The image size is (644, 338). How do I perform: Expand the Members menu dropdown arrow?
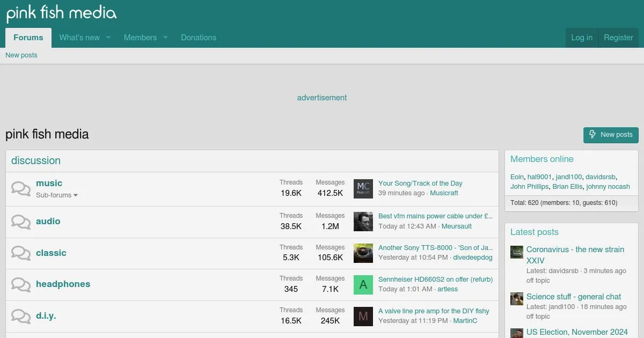coord(165,38)
